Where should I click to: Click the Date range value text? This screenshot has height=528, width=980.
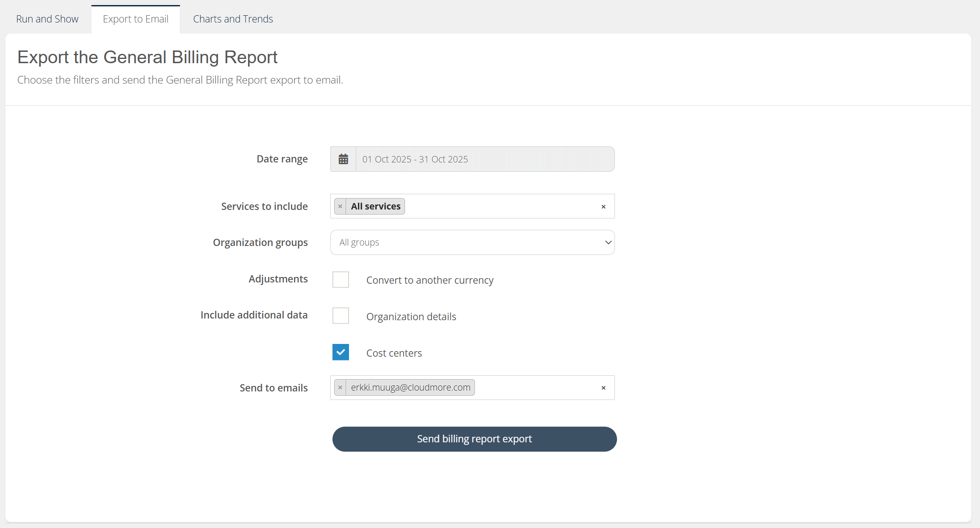pos(415,159)
